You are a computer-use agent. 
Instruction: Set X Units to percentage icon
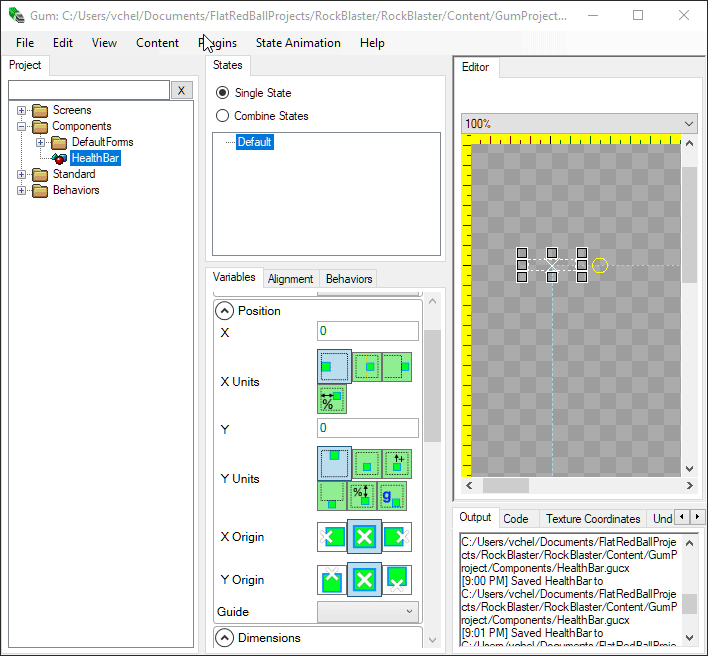point(332,400)
